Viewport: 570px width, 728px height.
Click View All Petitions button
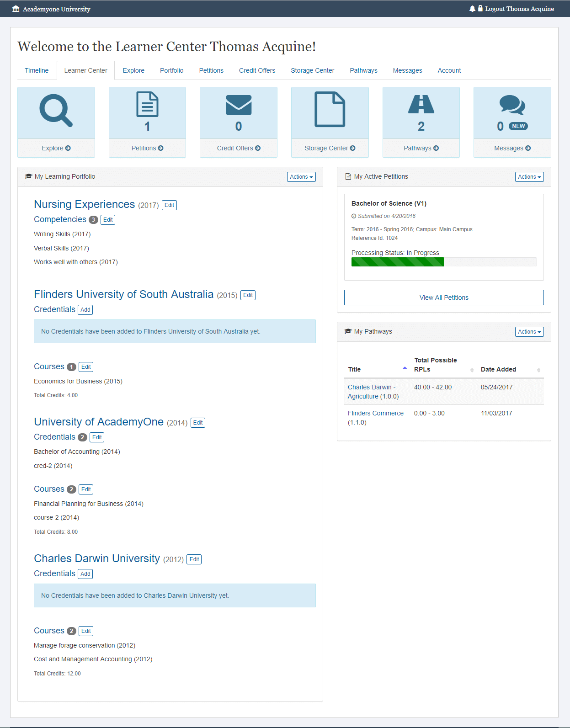click(x=444, y=298)
